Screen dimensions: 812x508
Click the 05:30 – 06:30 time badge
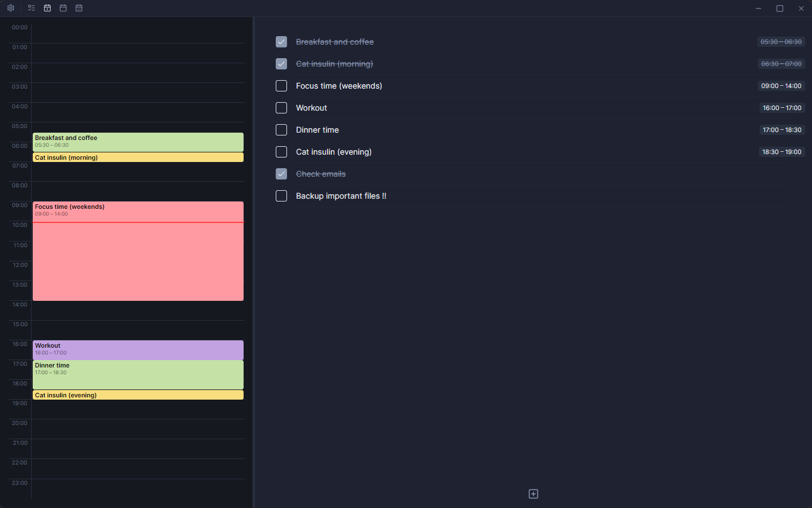click(781, 42)
